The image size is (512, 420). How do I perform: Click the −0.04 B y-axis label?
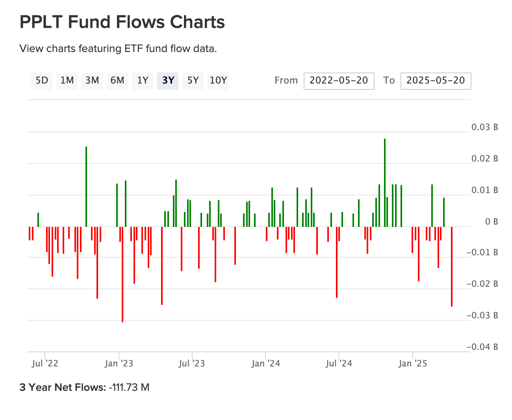point(482,347)
